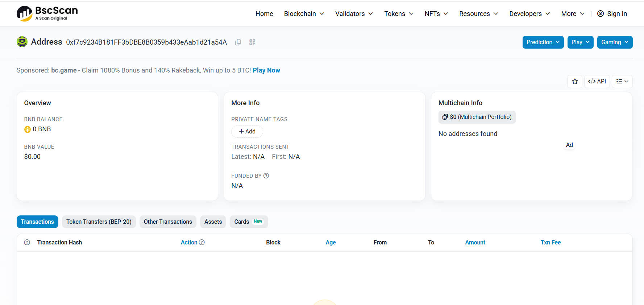644x305 pixels.
Task: Open the list options dropdown
Action: coord(622,82)
